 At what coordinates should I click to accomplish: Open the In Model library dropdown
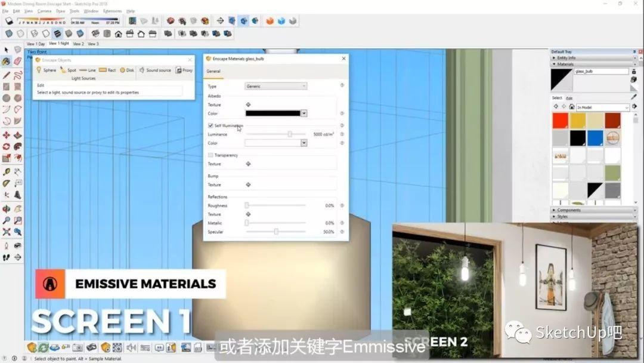coord(602,107)
